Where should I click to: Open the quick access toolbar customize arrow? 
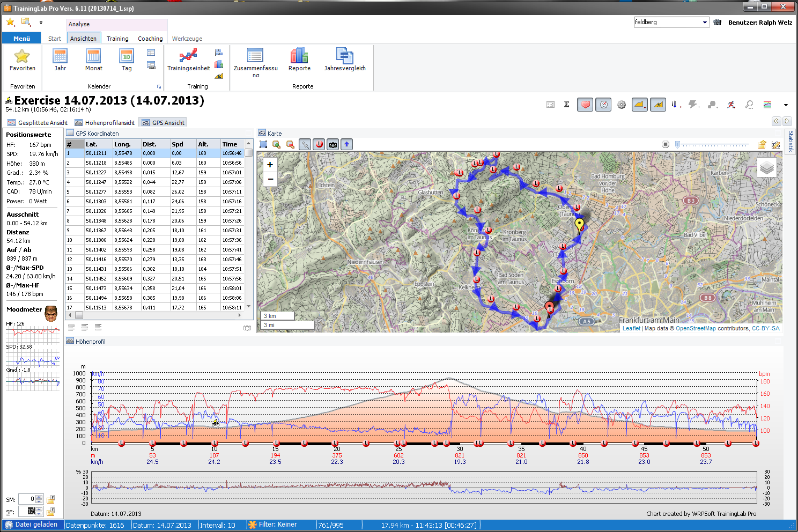pyautogui.click(x=41, y=23)
